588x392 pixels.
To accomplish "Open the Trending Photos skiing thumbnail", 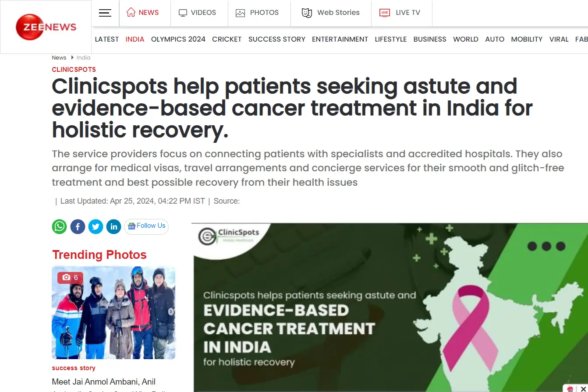I will [113, 313].
